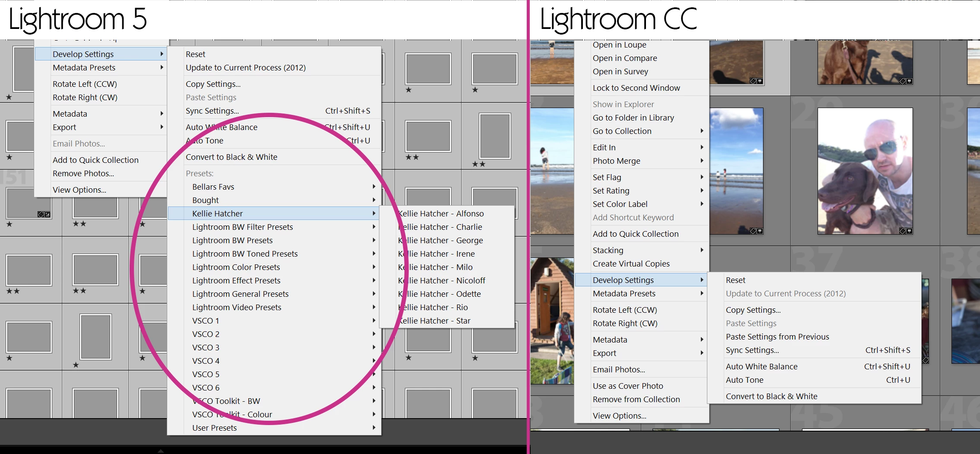
Task: Select Create Virtual Copies
Action: tap(642, 264)
